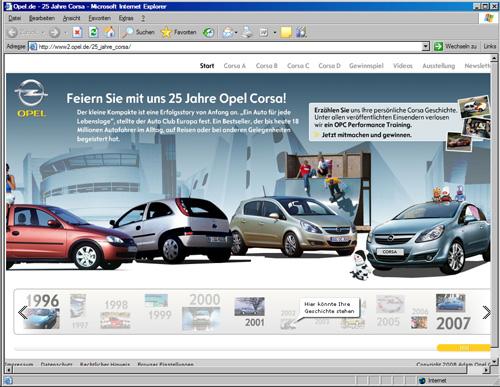The image size is (500, 387).
Task: Open the Corsa C page
Action: [298, 66]
